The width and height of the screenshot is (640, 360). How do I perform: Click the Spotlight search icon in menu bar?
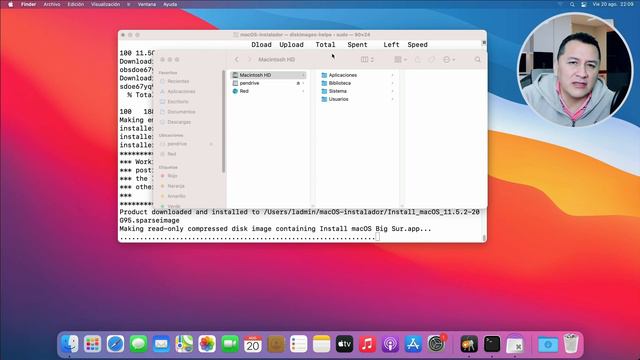[x=572, y=4]
